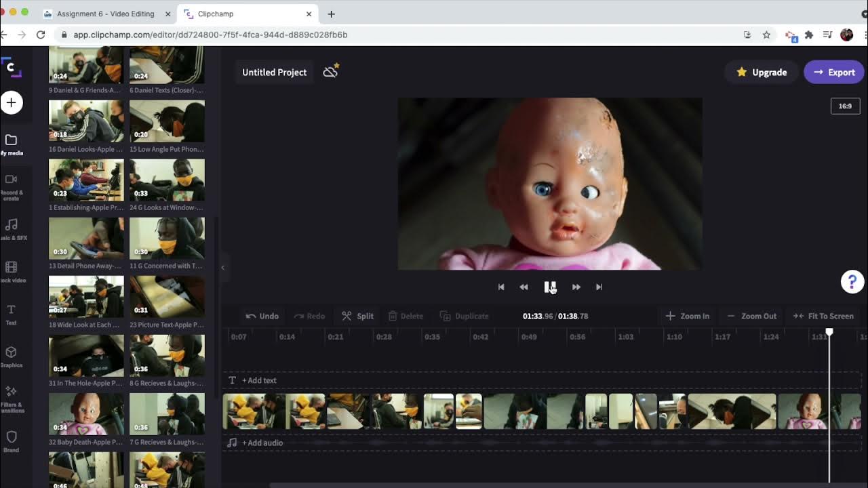Viewport: 868px width, 488px height.
Task: Fast forward the preview playback
Action: (576, 287)
